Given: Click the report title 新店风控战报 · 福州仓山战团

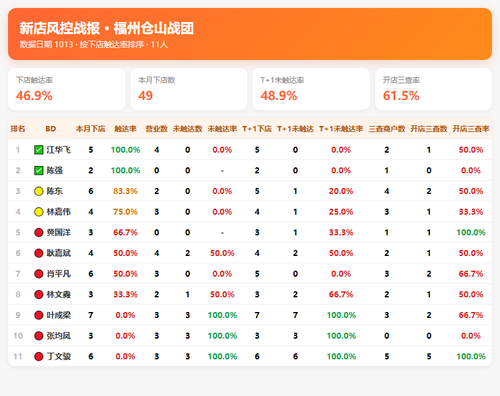Looking at the screenshot, I should tap(107, 28).
